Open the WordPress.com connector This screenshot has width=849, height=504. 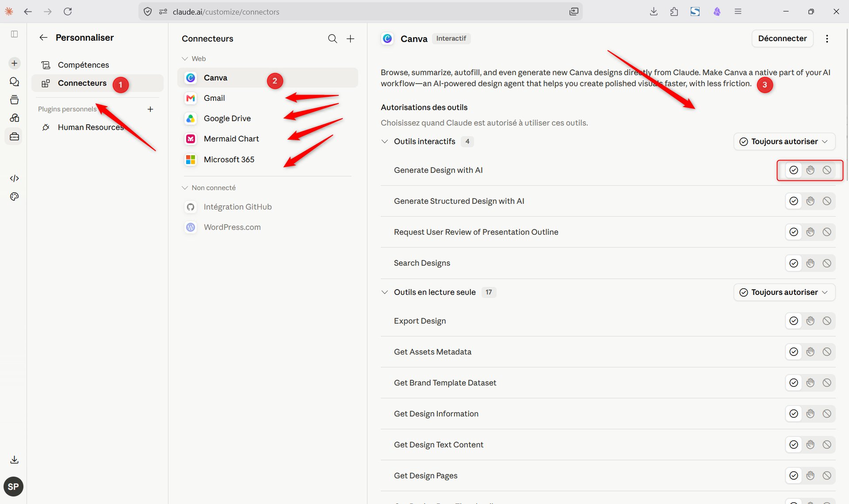(x=268, y=227)
